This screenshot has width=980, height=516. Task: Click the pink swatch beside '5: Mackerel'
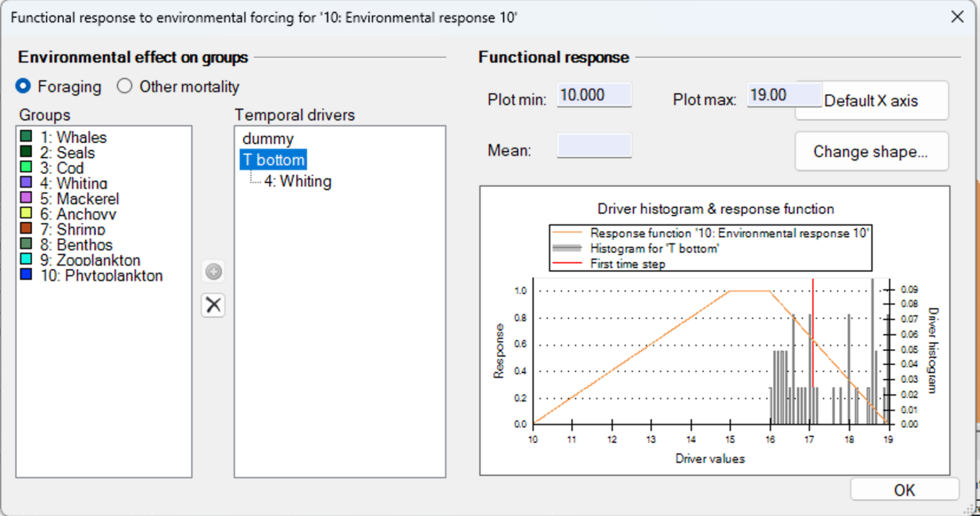[x=26, y=198]
